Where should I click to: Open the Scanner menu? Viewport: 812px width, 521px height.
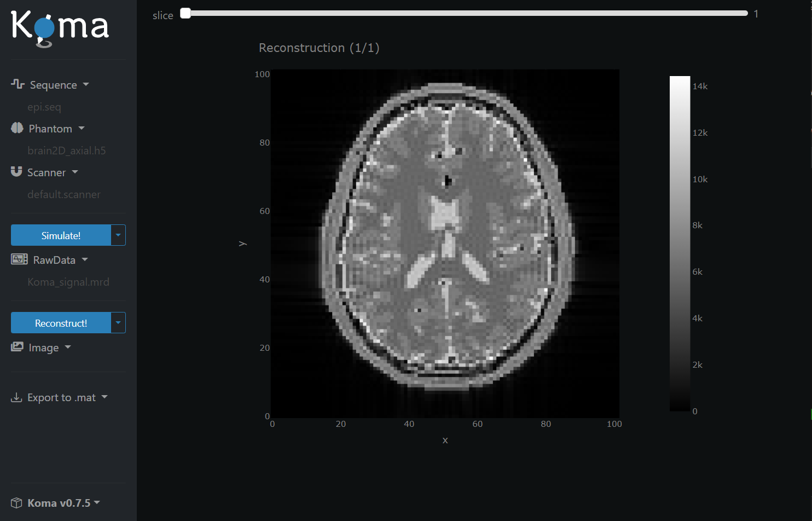[x=47, y=172]
